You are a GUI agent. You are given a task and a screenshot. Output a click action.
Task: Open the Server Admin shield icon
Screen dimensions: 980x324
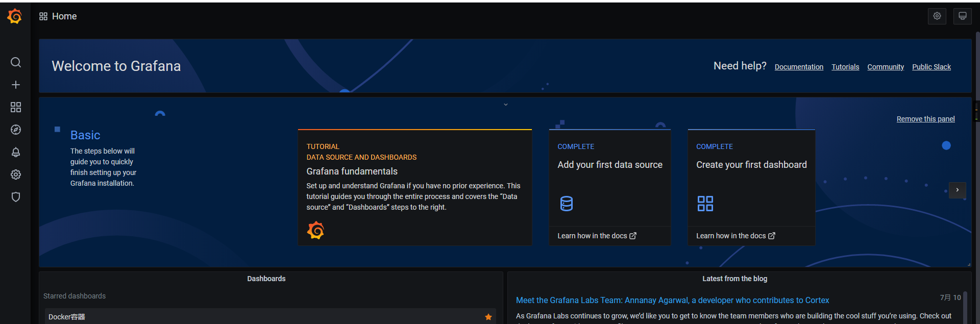pos(16,197)
